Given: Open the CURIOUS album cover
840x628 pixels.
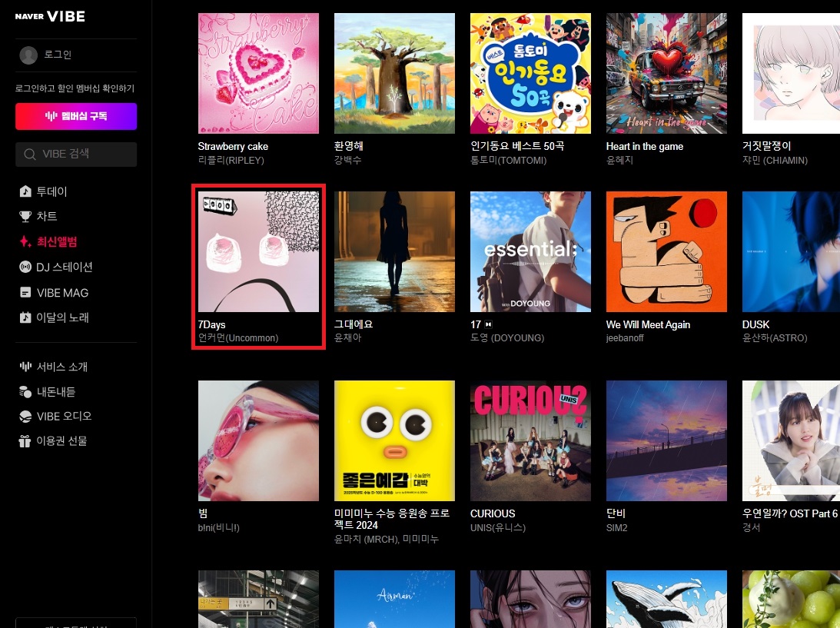Looking at the screenshot, I should click(x=530, y=441).
